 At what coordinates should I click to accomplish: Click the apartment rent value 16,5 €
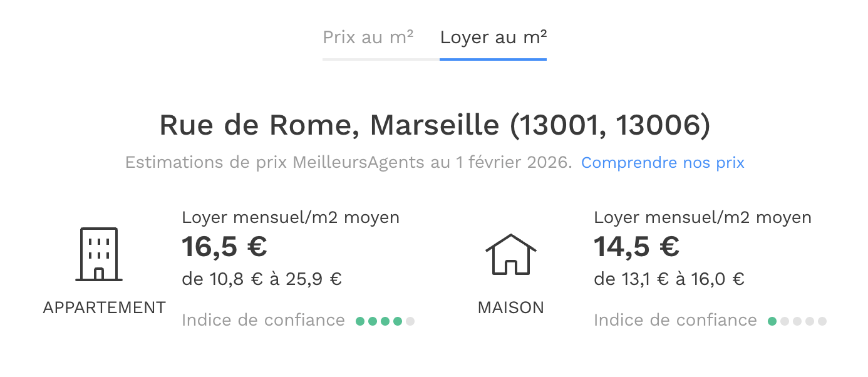(x=225, y=247)
